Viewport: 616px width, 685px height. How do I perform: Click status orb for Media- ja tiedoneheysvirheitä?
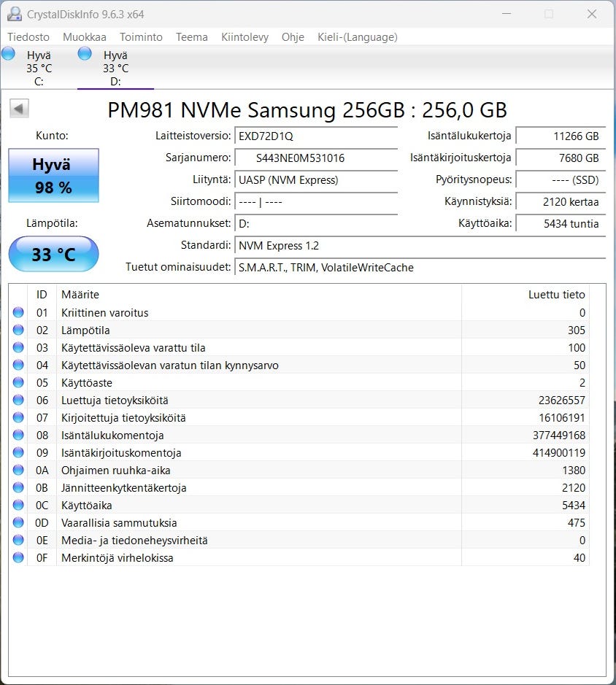click(x=18, y=540)
